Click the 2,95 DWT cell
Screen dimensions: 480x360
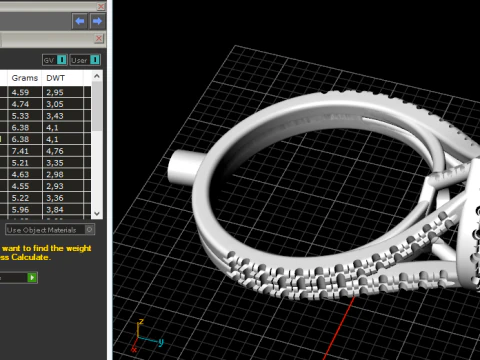[x=63, y=92]
